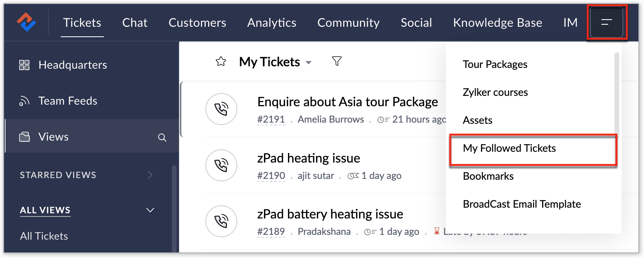The image size is (644, 258).
Task: Expand the Starred Views section
Action: [150, 175]
